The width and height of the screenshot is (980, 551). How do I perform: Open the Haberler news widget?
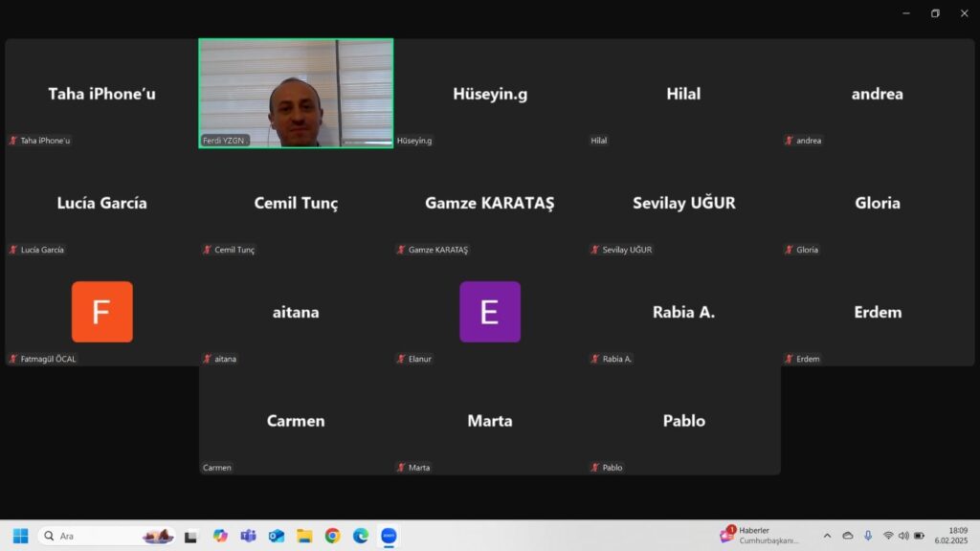coord(763,536)
